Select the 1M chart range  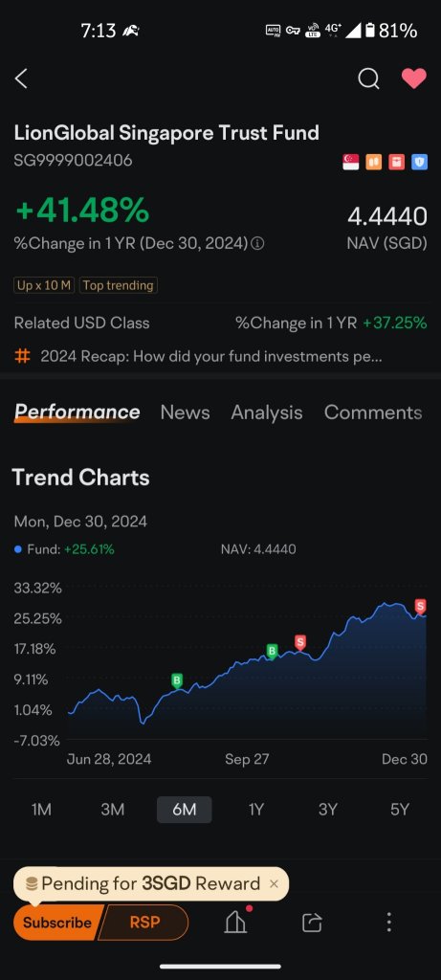(x=41, y=810)
